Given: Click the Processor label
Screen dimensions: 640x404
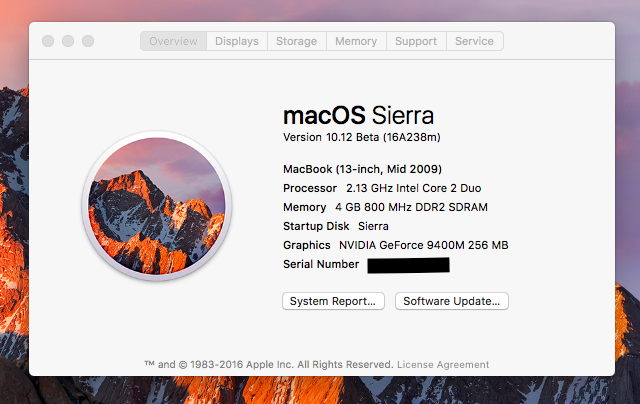Looking at the screenshot, I should [310, 188].
